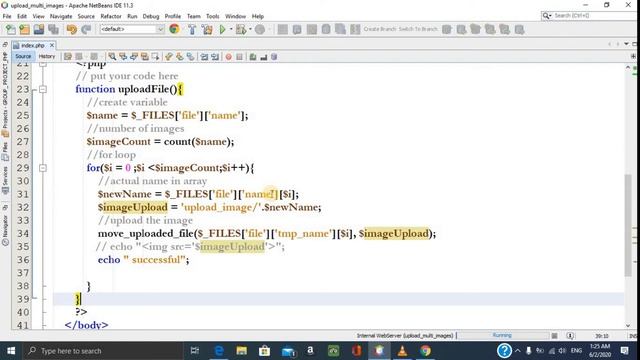The height and width of the screenshot is (360, 640).
Task: Click the Search (Ctrl+I) field
Action: (589, 16)
